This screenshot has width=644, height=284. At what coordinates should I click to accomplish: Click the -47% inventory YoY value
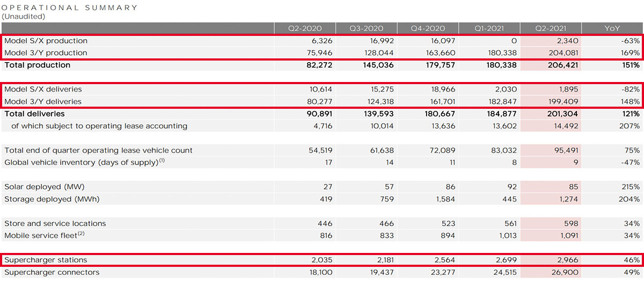629,162
